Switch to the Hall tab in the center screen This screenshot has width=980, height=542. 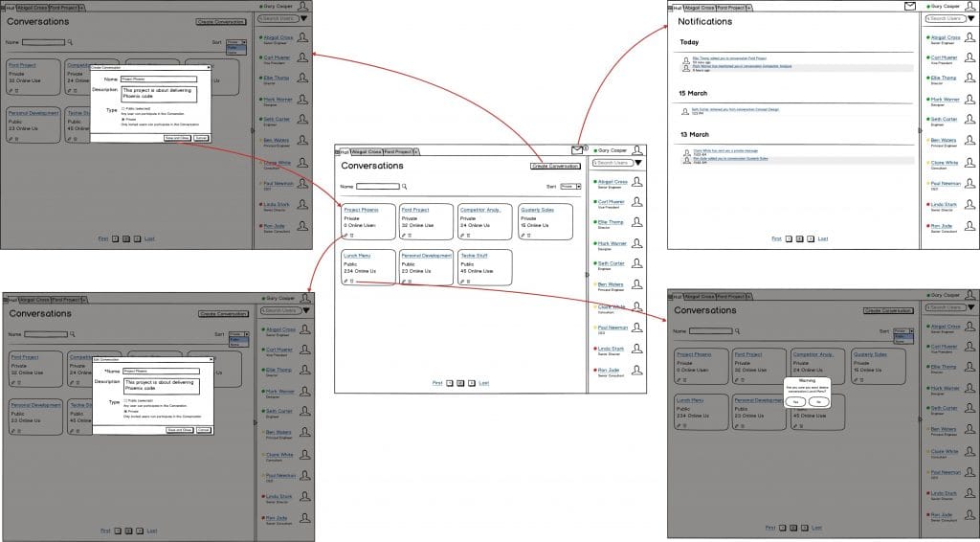coord(343,152)
